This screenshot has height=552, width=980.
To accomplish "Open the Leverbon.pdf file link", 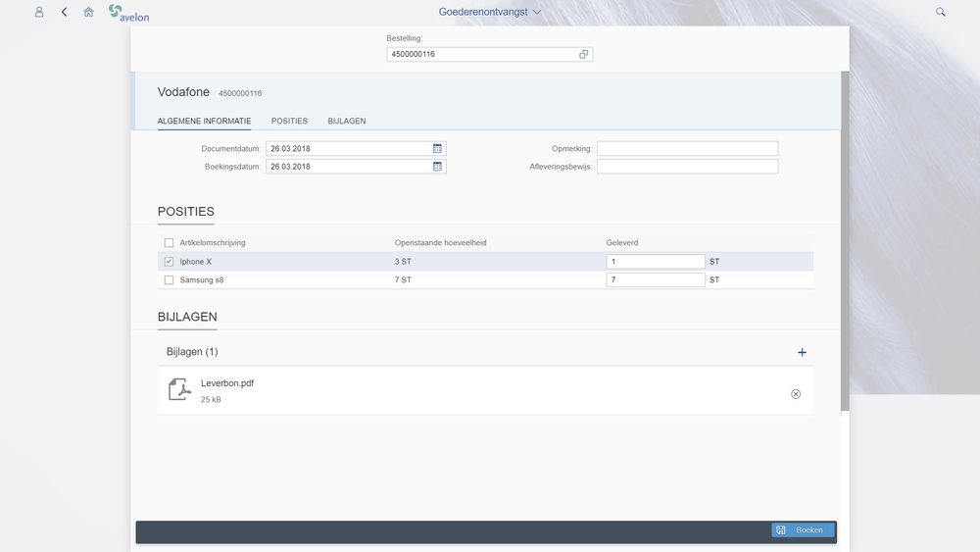I will coord(227,383).
